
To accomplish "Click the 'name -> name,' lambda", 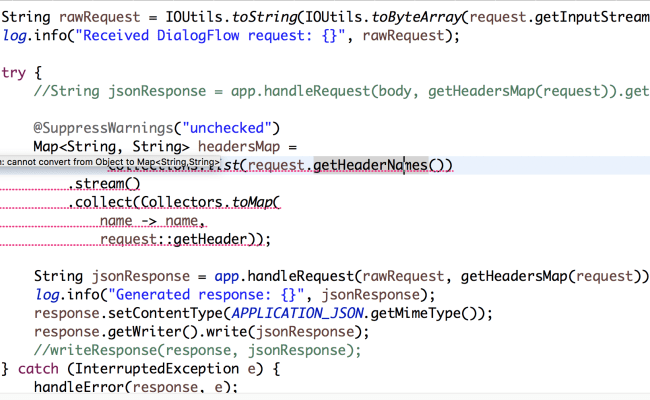I will click(x=153, y=221).
